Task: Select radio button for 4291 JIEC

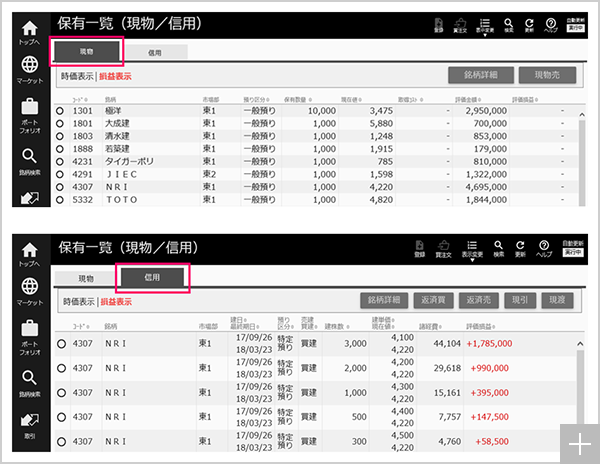Action: [60, 174]
